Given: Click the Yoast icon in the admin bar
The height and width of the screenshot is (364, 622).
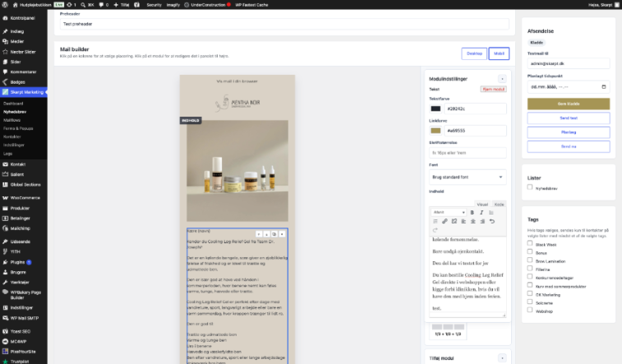Looking at the screenshot, I should pos(137,5).
